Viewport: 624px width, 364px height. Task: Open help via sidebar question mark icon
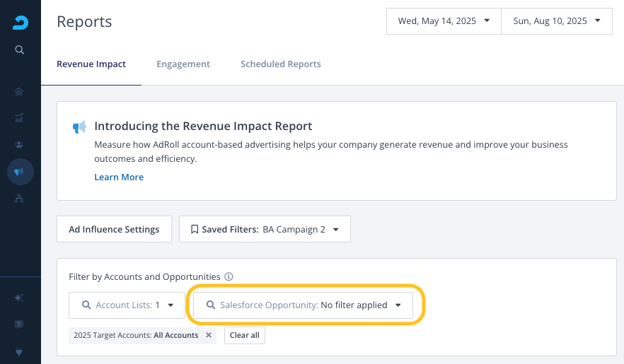coord(20,324)
